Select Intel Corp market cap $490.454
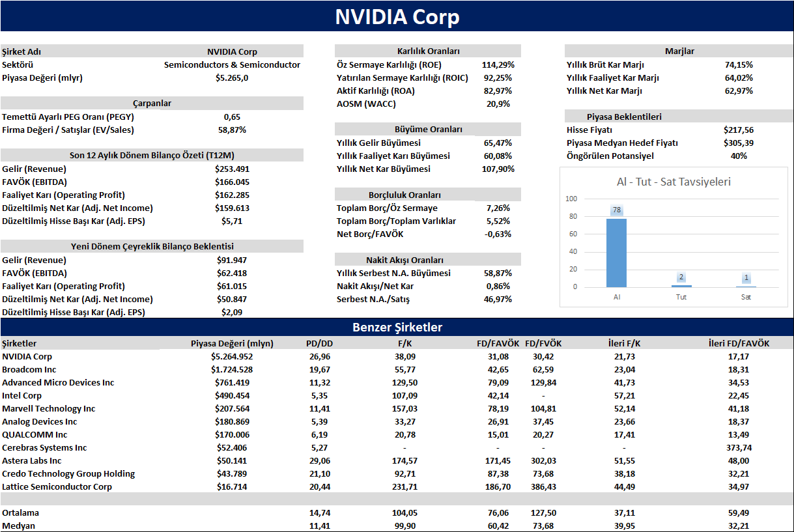Screen dimensions: 794x532 coord(232,395)
